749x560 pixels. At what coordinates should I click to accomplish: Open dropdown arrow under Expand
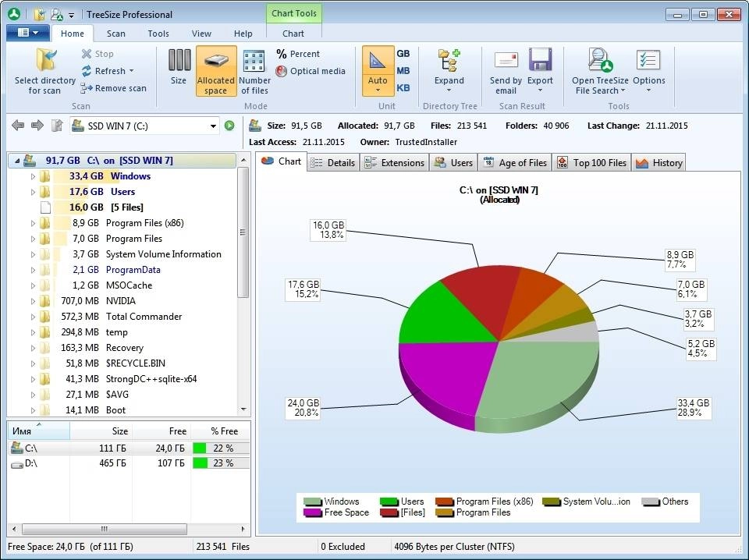tap(449, 90)
